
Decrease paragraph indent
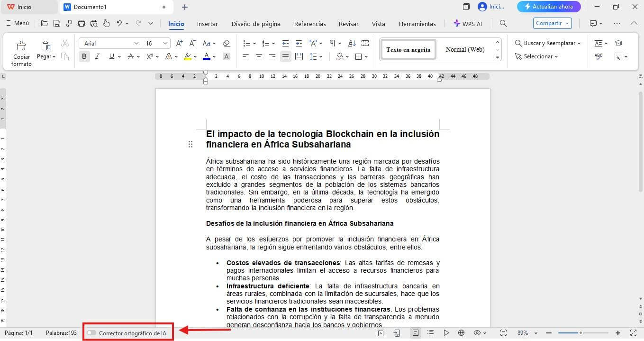pyautogui.click(x=285, y=43)
